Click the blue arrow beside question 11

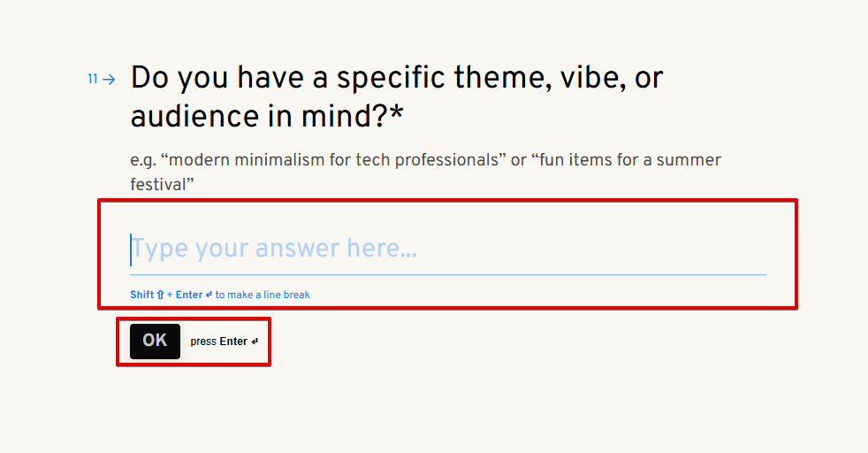click(x=109, y=80)
